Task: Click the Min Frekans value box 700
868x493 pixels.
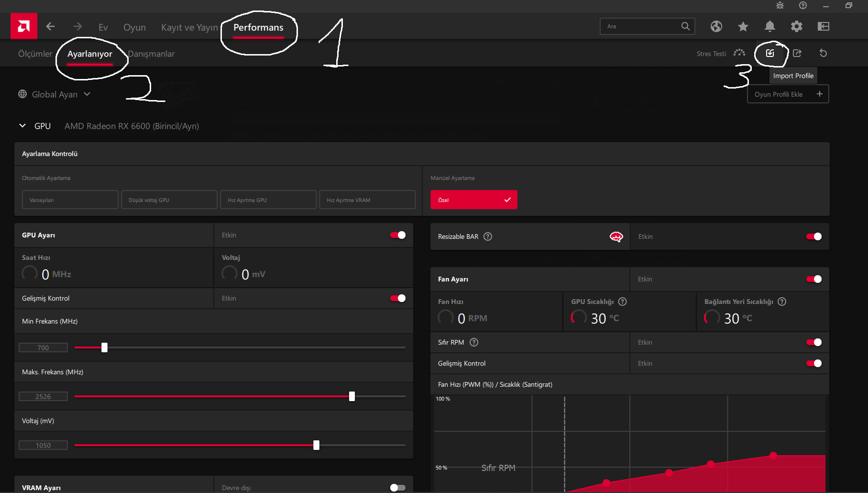Action: [43, 347]
